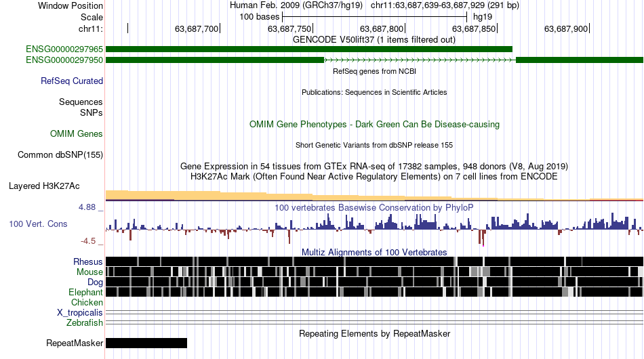The image size is (644, 359).
Task: Click the Scale track label
Action: 92,17
